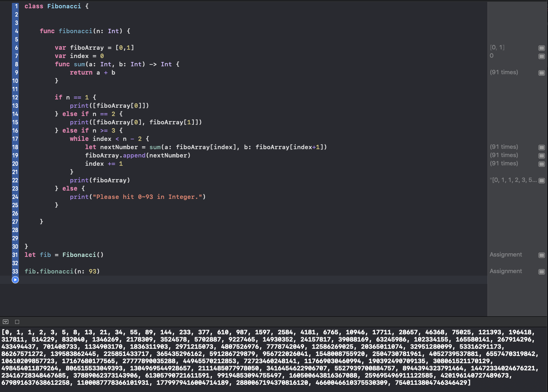Click the func fibonacci declaration name

(76, 31)
